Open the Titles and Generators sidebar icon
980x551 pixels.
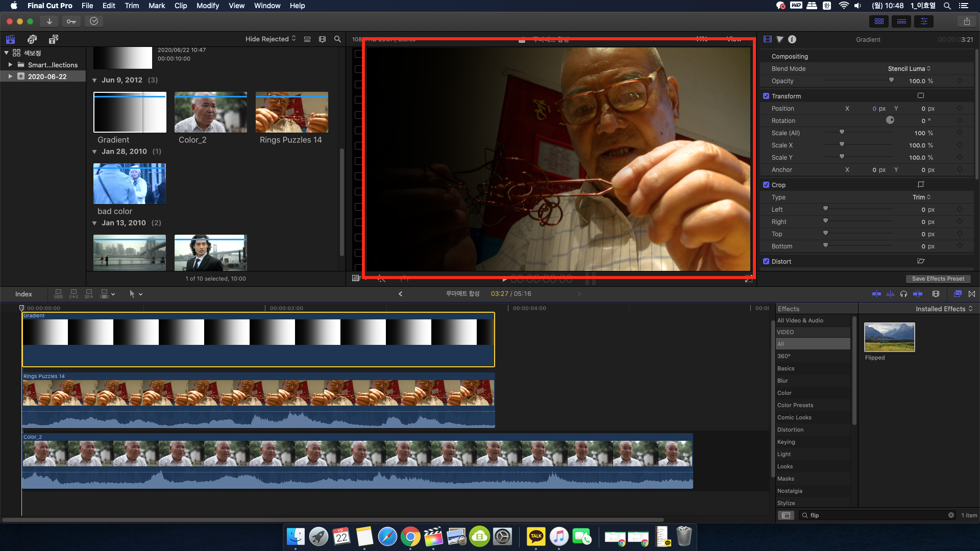[x=54, y=39]
